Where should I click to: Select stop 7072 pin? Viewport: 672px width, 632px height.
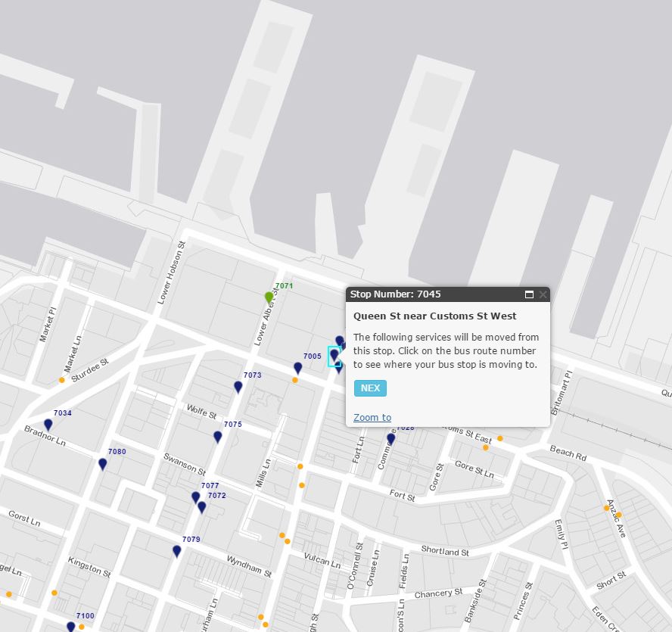(x=202, y=507)
